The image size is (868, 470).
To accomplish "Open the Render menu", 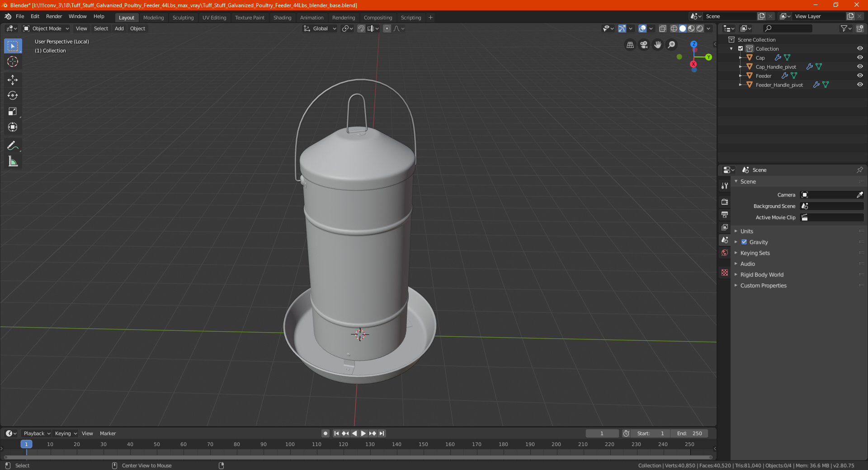I will click(x=54, y=16).
